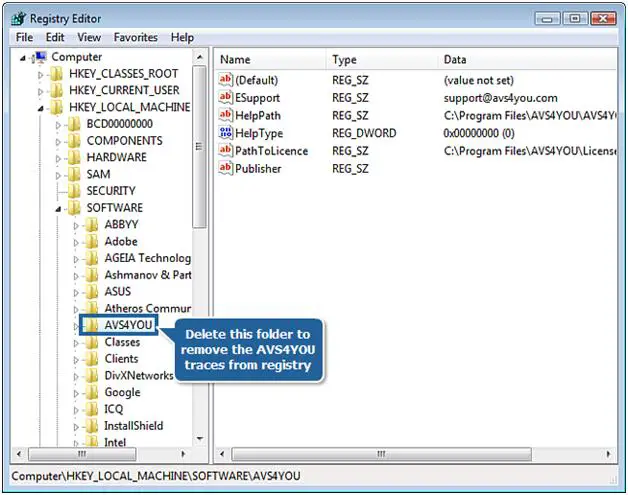Click the (Default) string value icon
The height and width of the screenshot is (495, 628).
[x=225, y=79]
